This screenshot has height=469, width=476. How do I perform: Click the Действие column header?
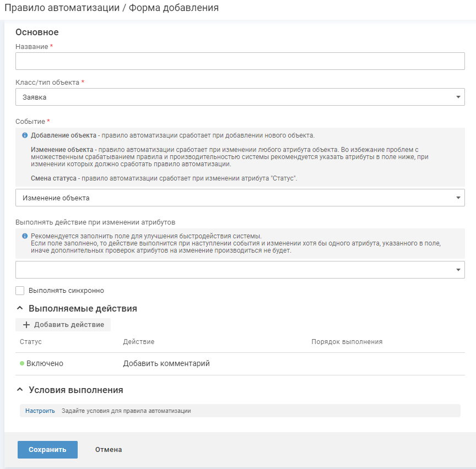click(x=139, y=342)
